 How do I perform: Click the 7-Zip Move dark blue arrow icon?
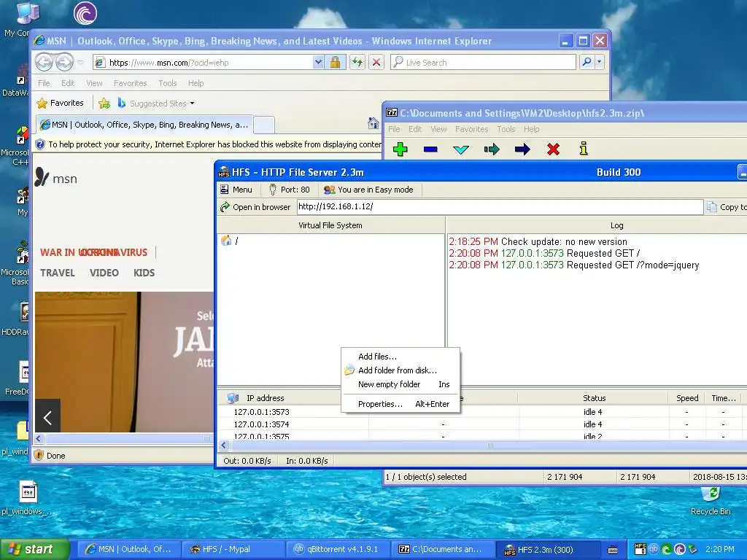(522, 149)
